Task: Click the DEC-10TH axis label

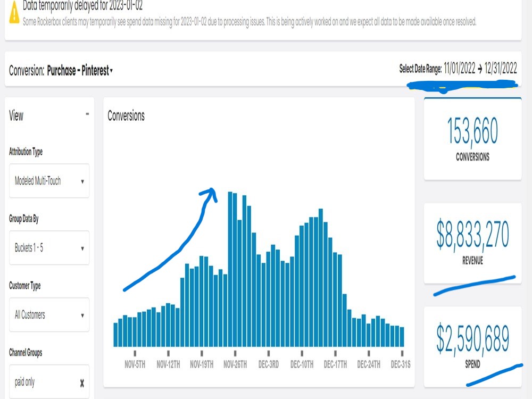Action: (x=302, y=364)
